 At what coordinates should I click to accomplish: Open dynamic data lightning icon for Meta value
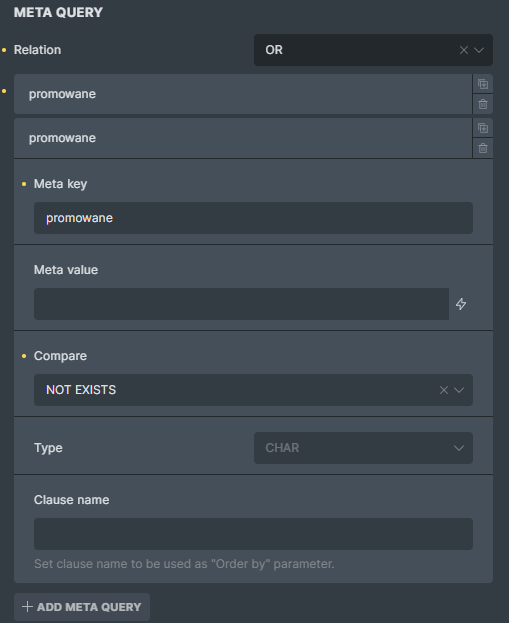pos(461,304)
